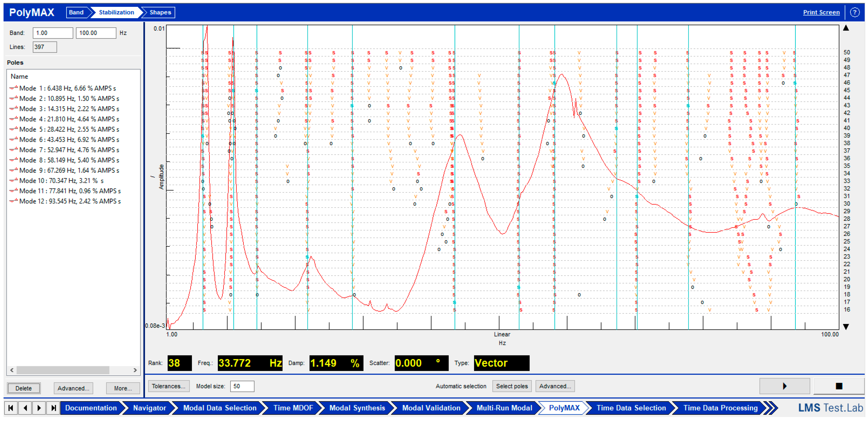Click the down triangle below model ranks
Viewport: 868px width, 421px height.
(846, 327)
